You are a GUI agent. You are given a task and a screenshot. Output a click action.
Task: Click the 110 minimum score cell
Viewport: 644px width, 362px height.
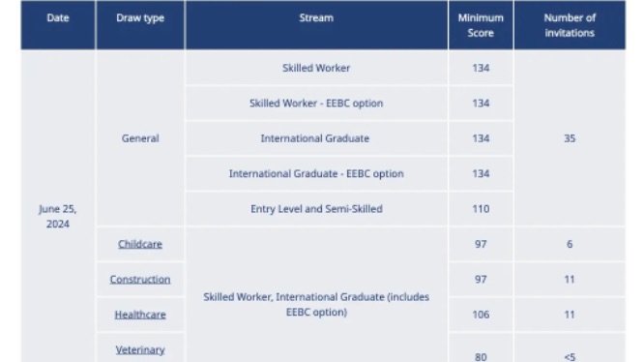pyautogui.click(x=481, y=209)
